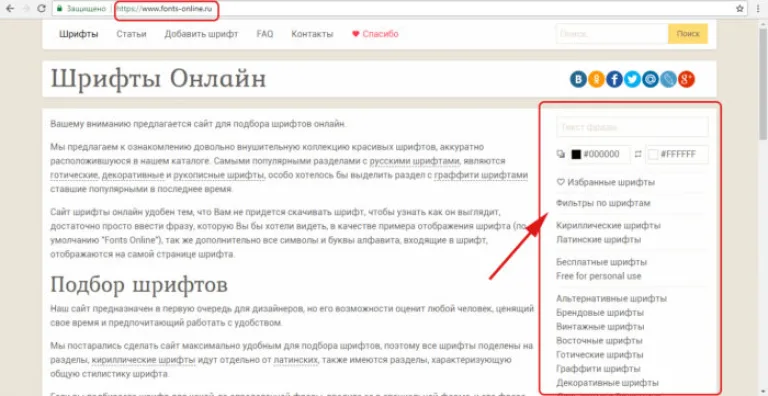Open the Статьи menu item
Screen dimensions: 768x396
click(x=131, y=34)
